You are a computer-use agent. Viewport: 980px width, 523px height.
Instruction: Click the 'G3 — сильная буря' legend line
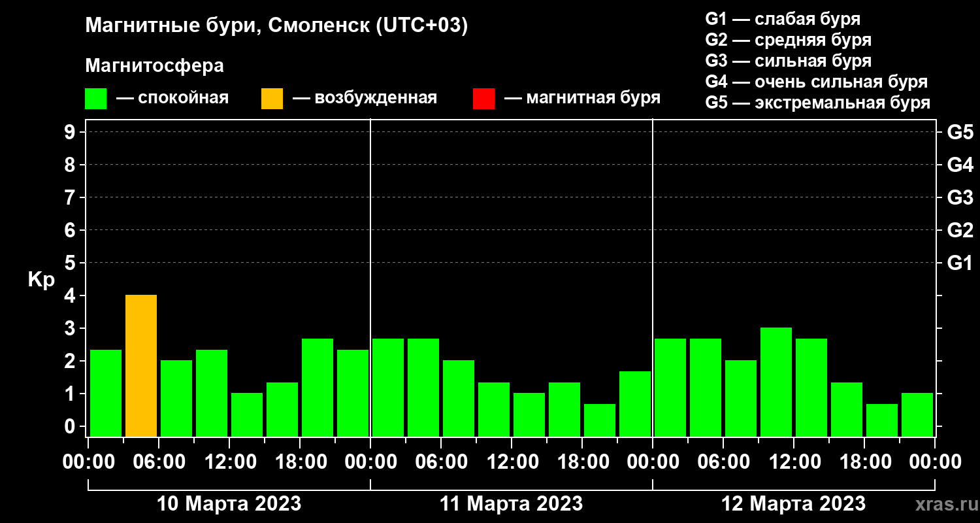pos(788,61)
